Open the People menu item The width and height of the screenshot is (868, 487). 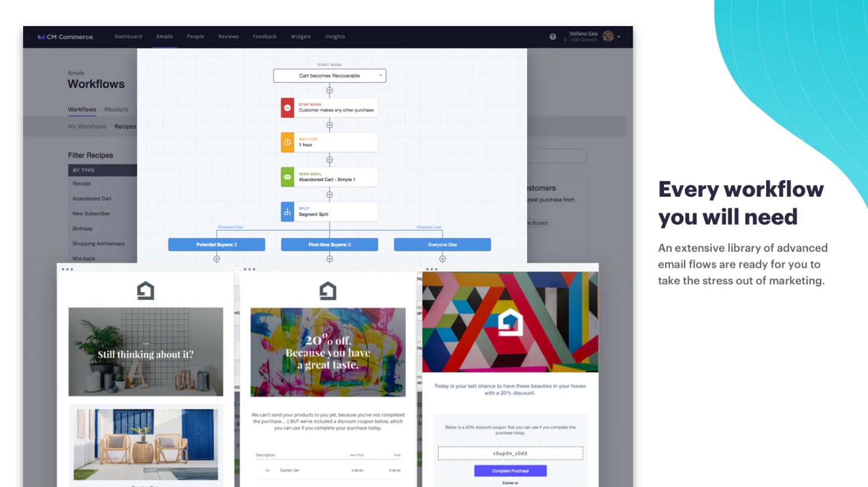click(x=195, y=37)
